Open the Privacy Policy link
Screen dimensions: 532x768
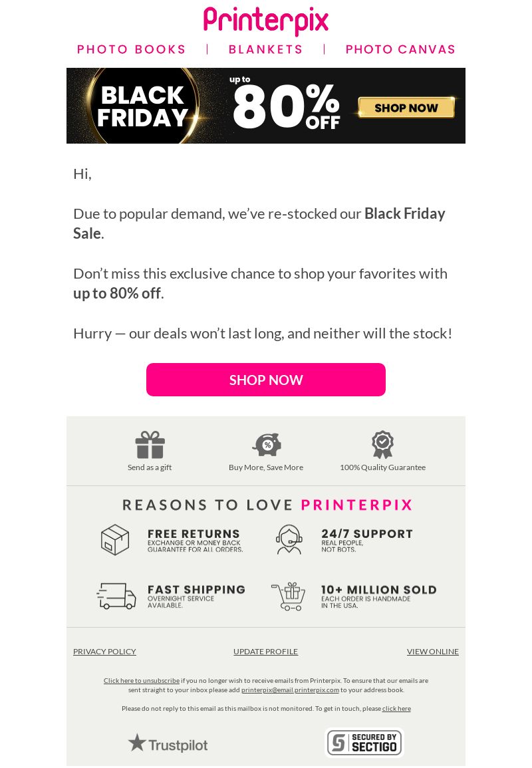tap(104, 652)
